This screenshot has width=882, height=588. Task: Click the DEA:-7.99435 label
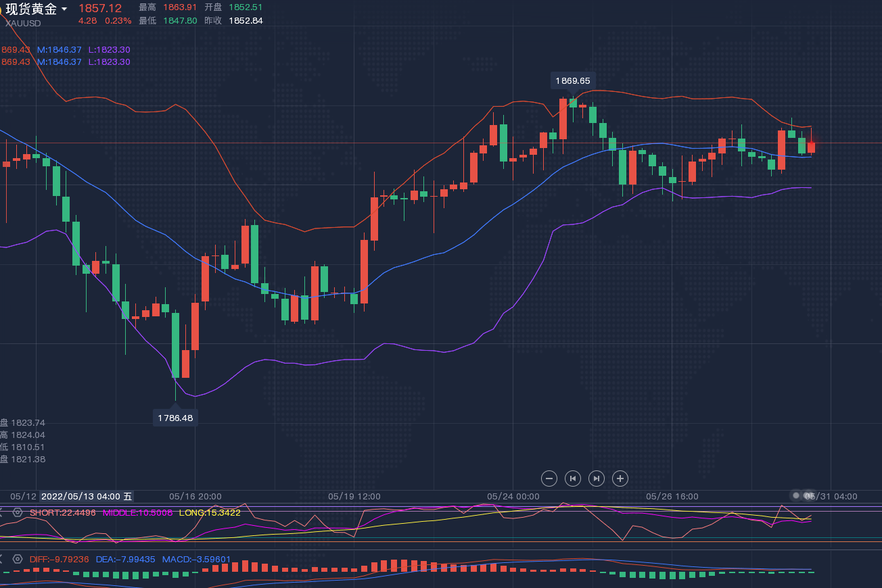pos(126,560)
